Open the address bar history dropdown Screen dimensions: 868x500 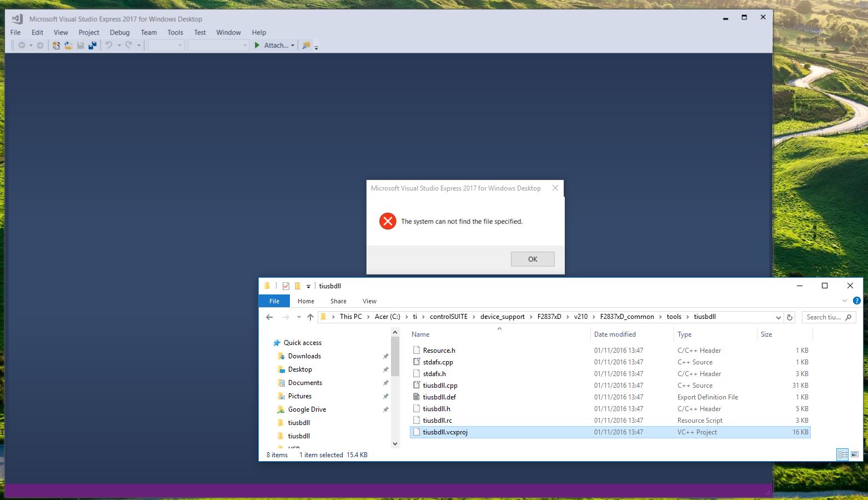(779, 317)
